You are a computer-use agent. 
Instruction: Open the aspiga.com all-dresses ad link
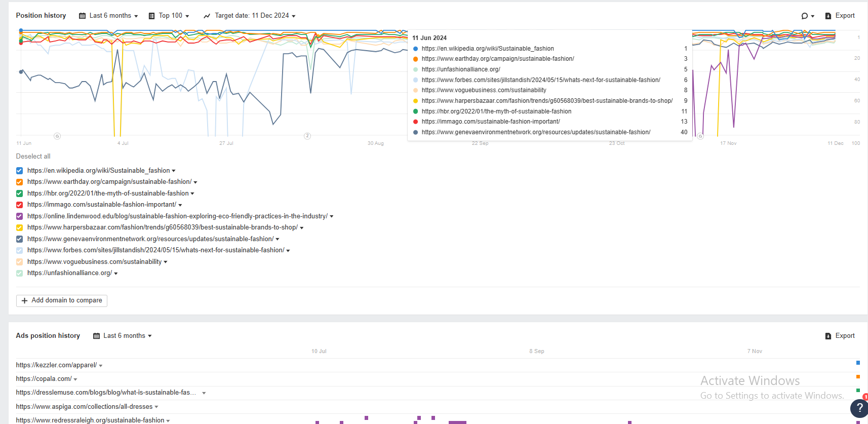tap(84, 407)
